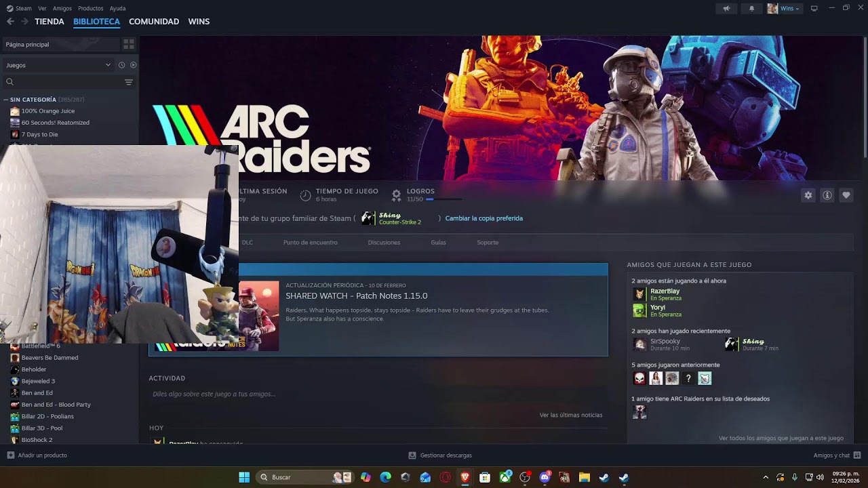This screenshot has width=868, height=488.
Task: Open the Wins account dropdown
Action: 784,8
